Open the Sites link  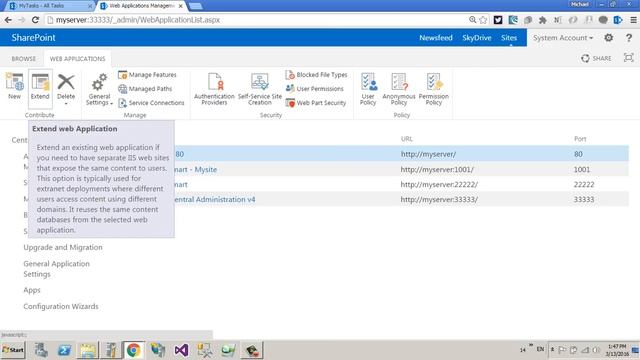point(509,38)
